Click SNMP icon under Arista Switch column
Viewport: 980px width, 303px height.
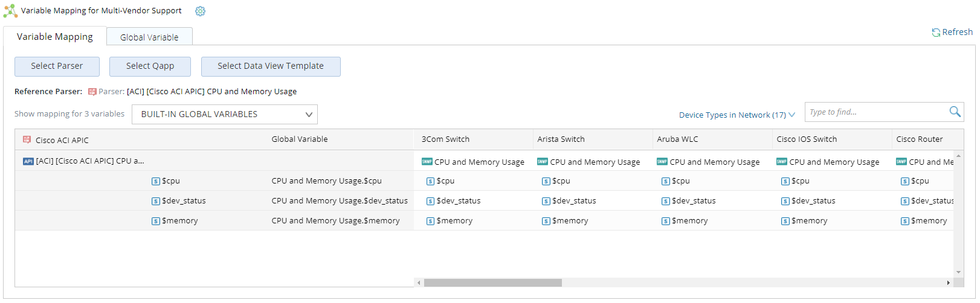[x=542, y=162]
